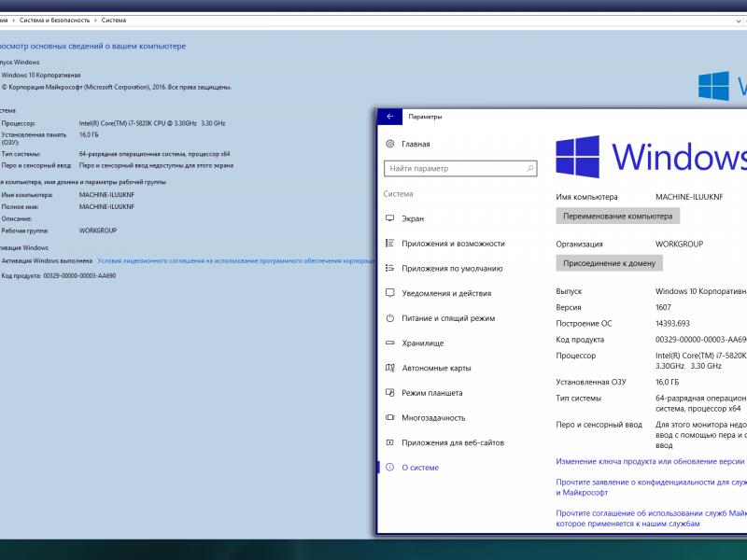Viewport: 747px width, 560px height.
Task: Open the Изменение ключа продукта link
Action: coord(651,461)
